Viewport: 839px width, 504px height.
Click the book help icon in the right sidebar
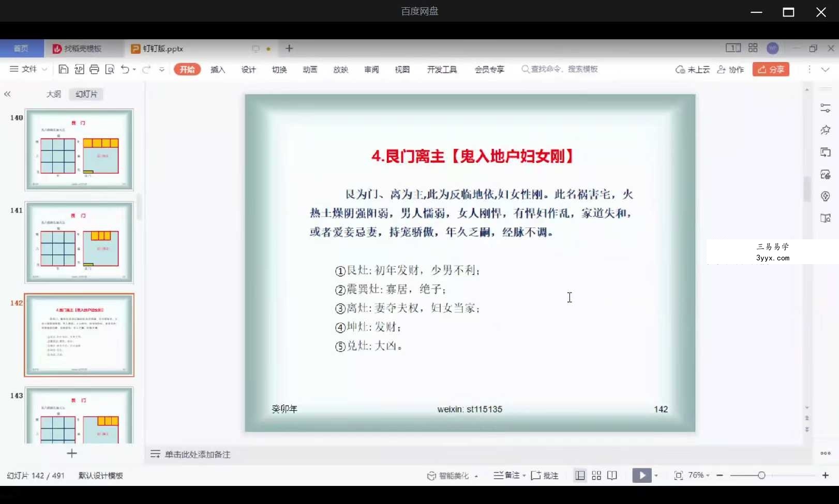click(826, 218)
